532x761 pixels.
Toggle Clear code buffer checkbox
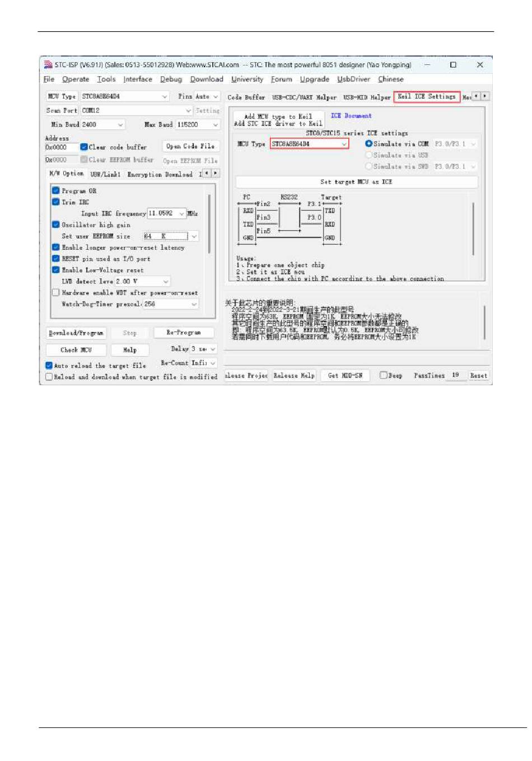click(x=83, y=147)
